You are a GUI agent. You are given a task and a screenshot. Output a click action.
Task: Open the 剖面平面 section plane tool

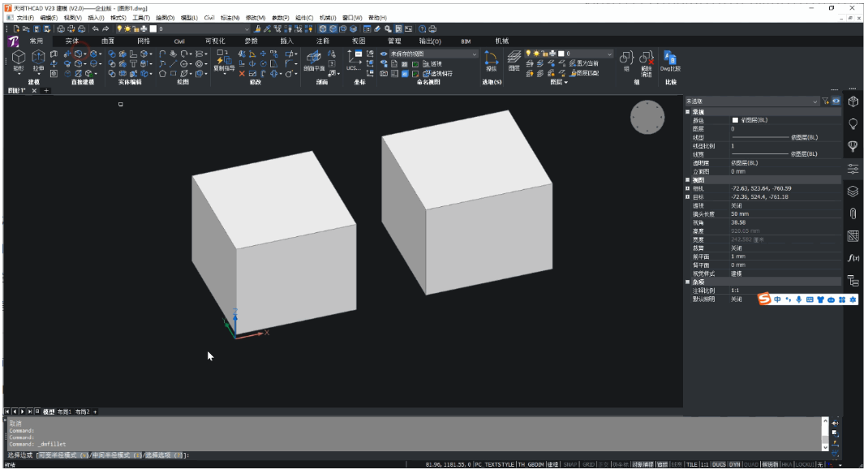point(314,61)
